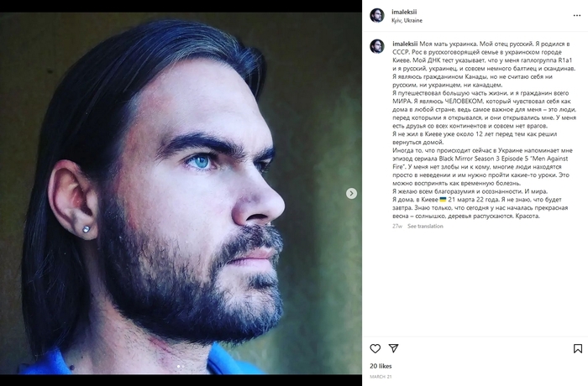
Task: Click the avatar beside the caption text
Action: point(377,46)
